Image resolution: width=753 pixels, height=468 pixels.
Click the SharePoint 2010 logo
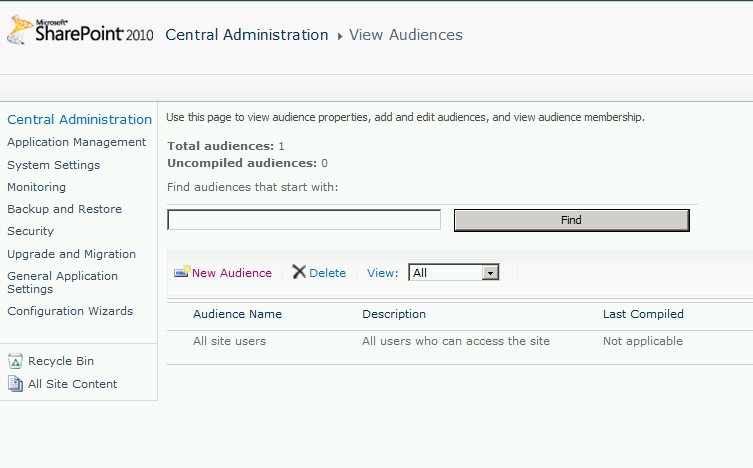coord(80,33)
